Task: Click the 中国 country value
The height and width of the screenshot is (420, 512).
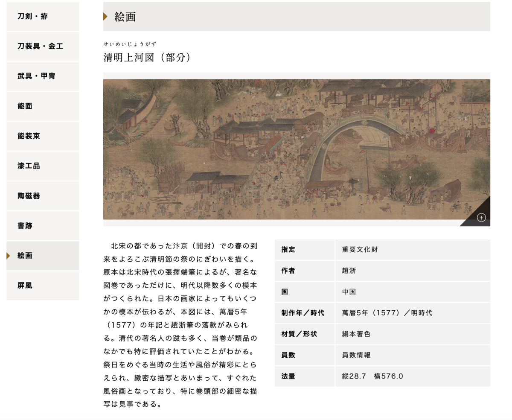Action: coord(349,292)
